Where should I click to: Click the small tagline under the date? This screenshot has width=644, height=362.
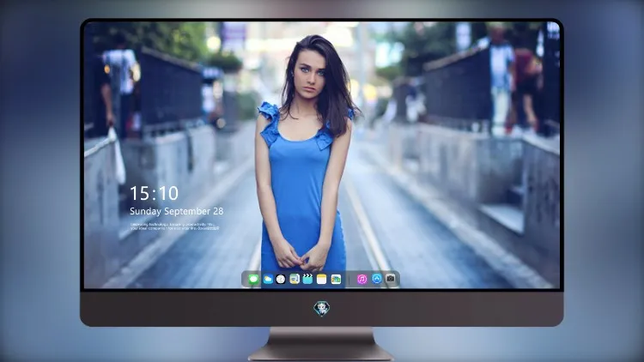[174, 226]
